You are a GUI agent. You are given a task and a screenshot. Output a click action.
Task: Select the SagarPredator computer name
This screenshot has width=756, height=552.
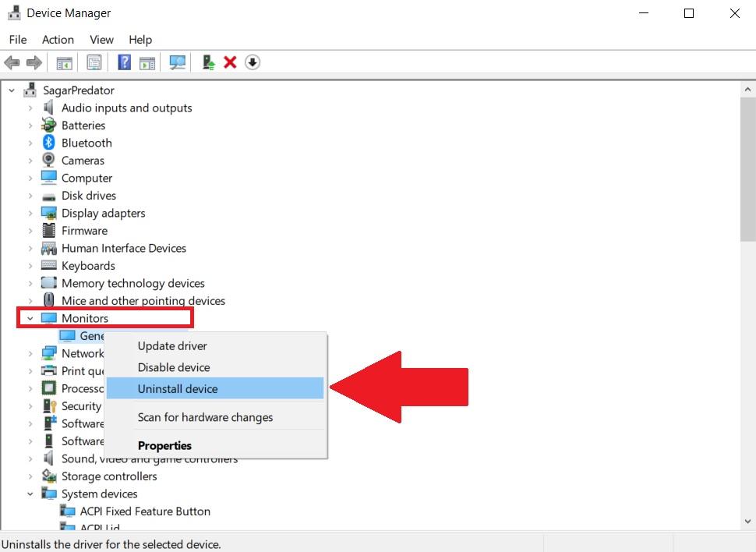[79, 90]
